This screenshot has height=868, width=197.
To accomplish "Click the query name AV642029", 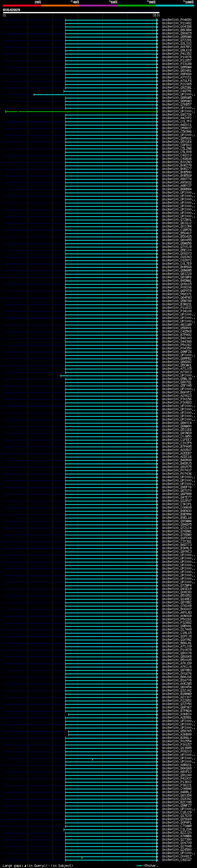I will pos(11,10).
